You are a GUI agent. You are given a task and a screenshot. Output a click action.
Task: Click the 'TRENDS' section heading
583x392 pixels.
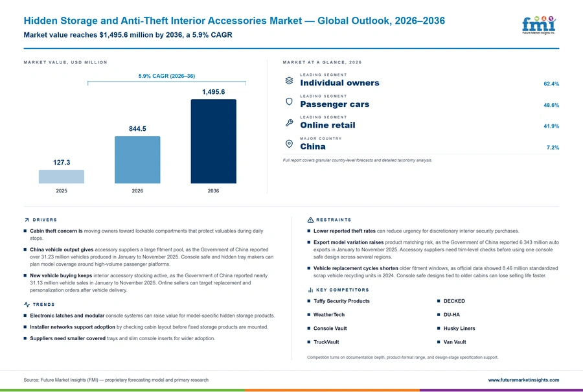coord(43,305)
